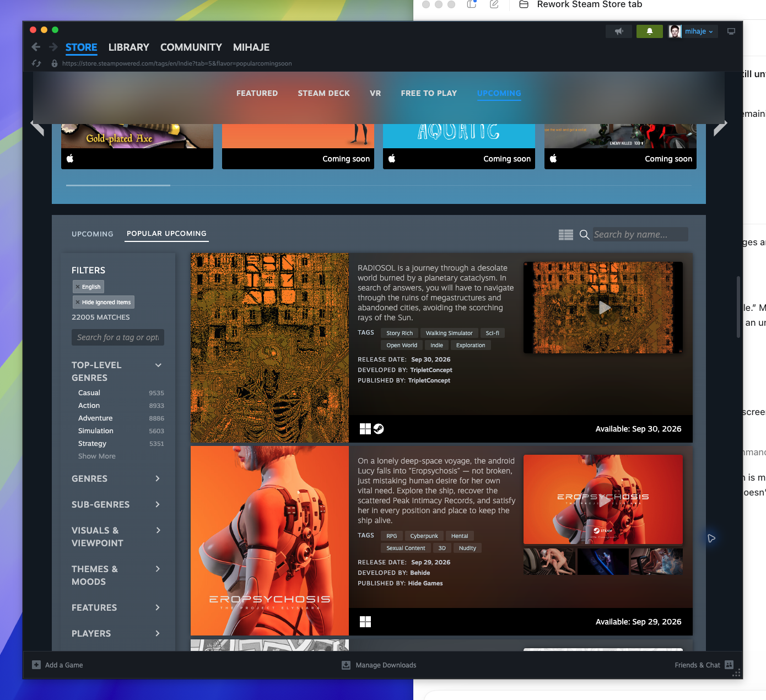
Task: Click the download icon beside Manage Downloads
Action: pyautogui.click(x=346, y=665)
